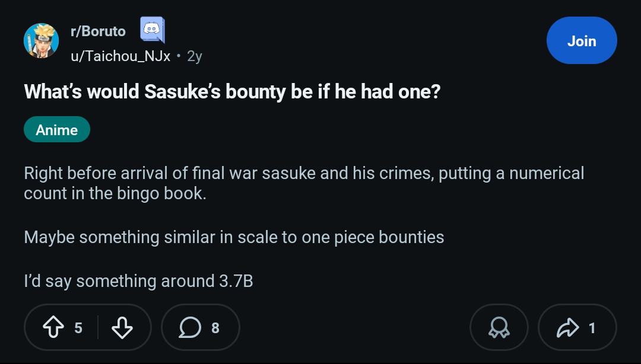641x364 pixels.
Task: Downvote the Sasuke bounty post
Action: click(122, 327)
